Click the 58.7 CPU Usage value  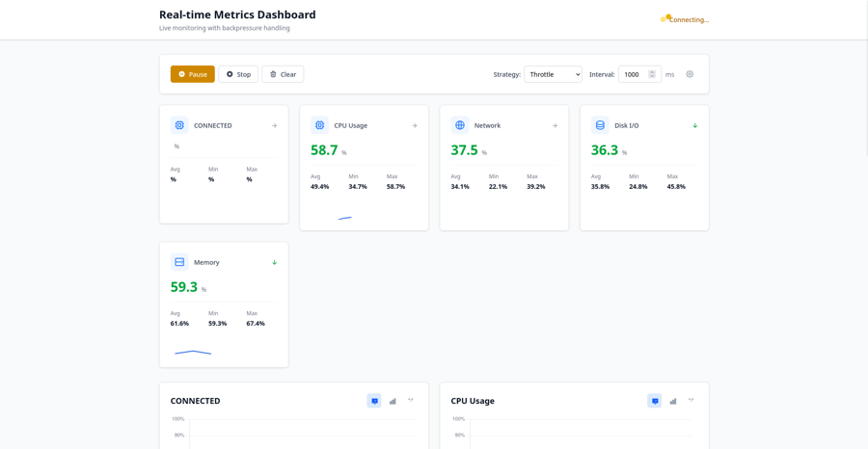click(x=324, y=150)
